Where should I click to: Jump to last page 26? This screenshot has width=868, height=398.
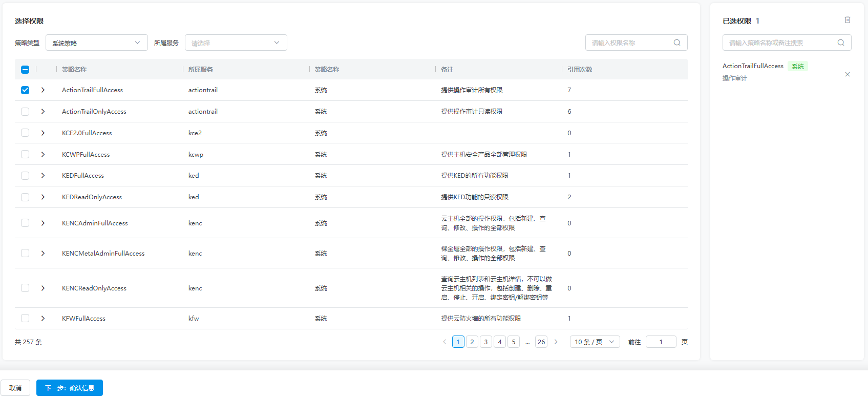coord(541,342)
